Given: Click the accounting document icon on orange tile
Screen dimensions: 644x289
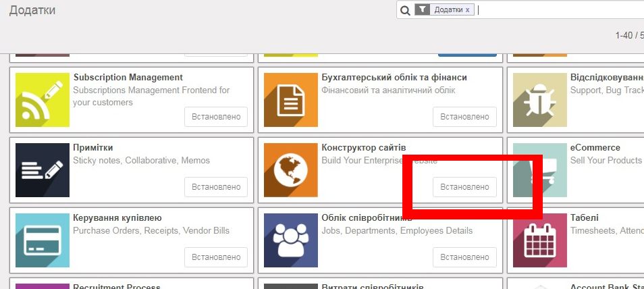Looking at the screenshot, I should click(x=291, y=100).
